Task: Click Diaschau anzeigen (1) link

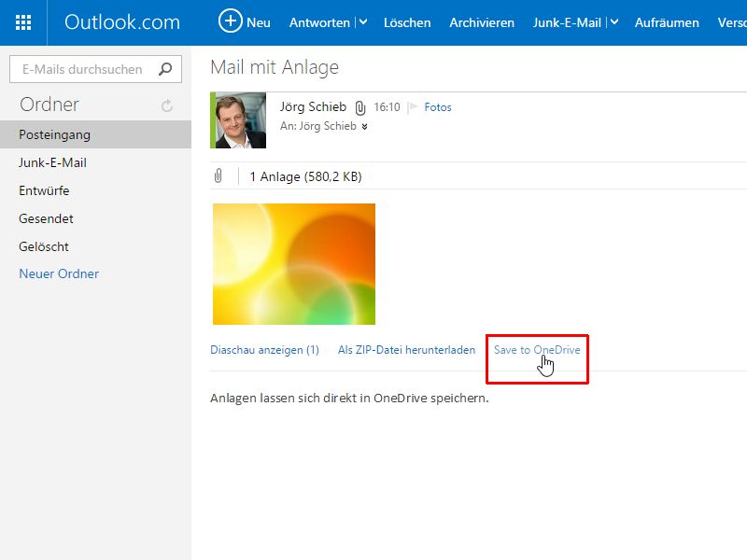Action: [x=264, y=350]
